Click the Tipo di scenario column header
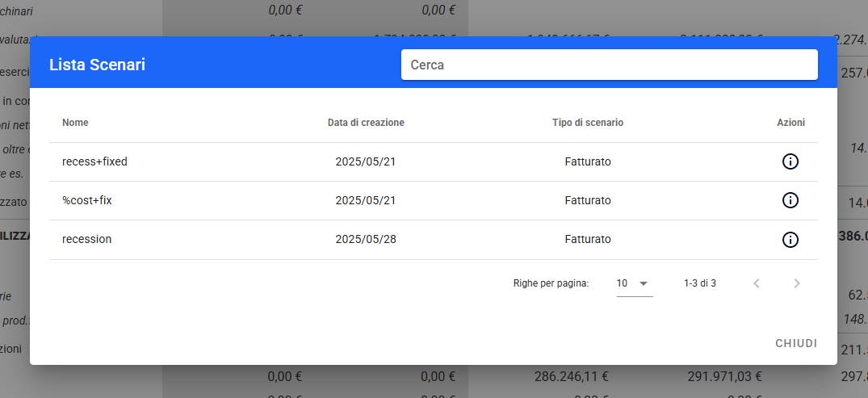 click(588, 123)
